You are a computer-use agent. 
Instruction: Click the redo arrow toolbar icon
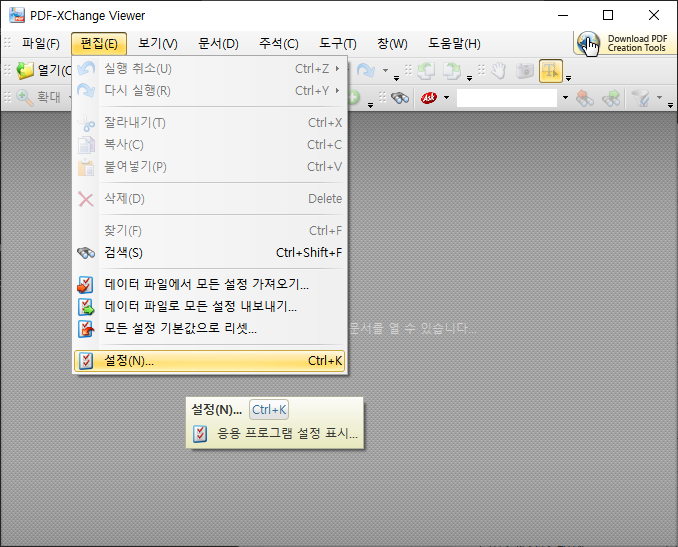point(366,70)
